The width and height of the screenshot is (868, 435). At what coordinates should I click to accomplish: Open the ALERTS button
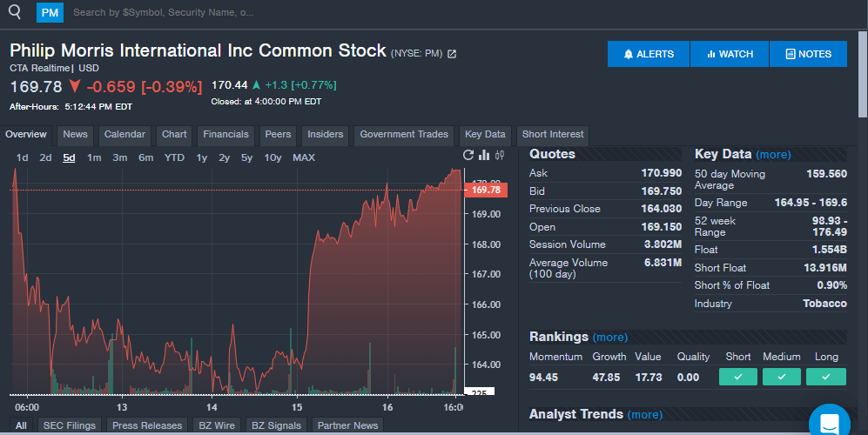pyautogui.click(x=649, y=54)
